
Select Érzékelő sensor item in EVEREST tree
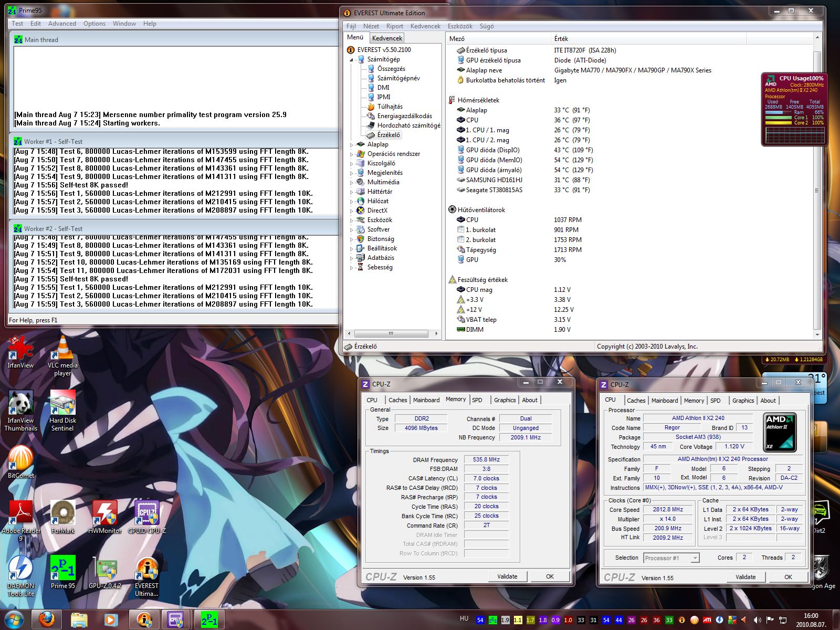click(x=388, y=135)
